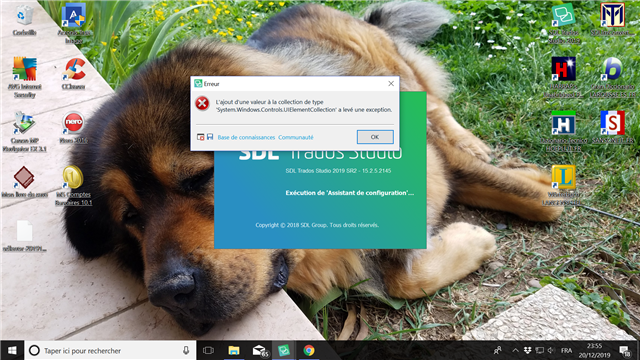Click the microphone icon in search box
The width and height of the screenshot is (640, 360).
click(186, 350)
